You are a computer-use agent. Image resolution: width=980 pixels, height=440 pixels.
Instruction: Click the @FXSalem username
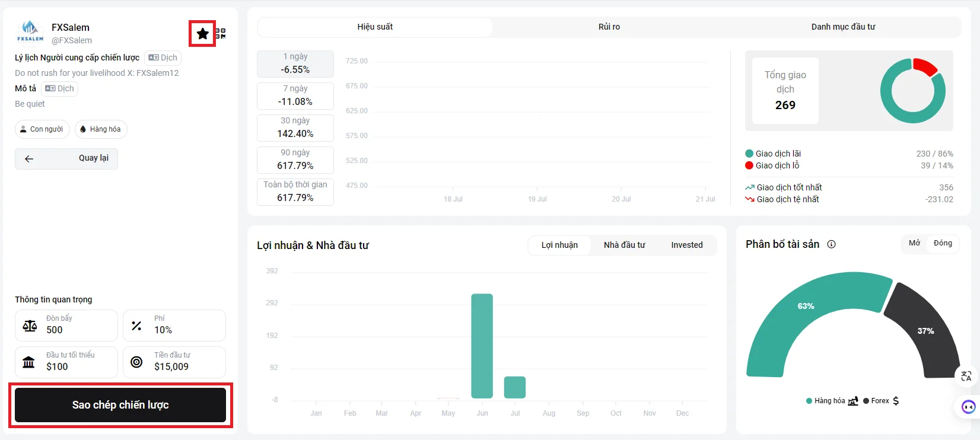point(72,40)
